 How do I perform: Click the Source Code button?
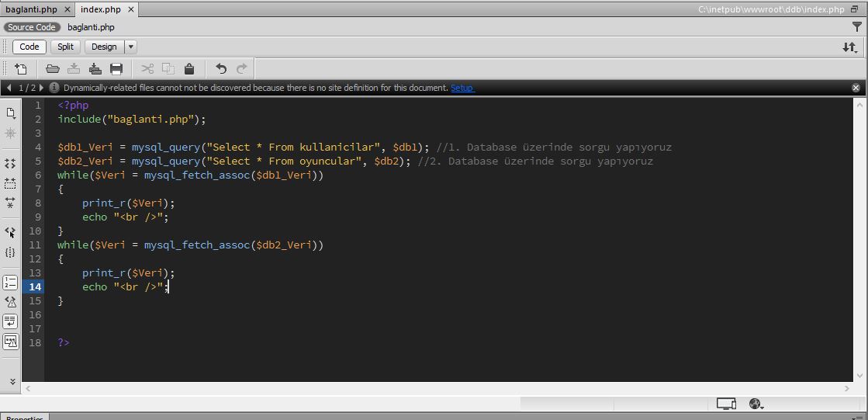32,26
